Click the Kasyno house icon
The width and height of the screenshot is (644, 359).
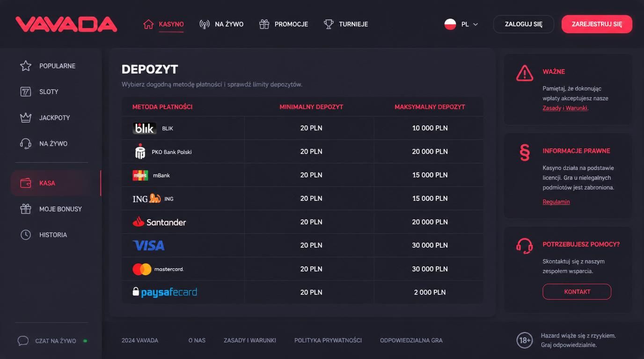[x=148, y=24]
